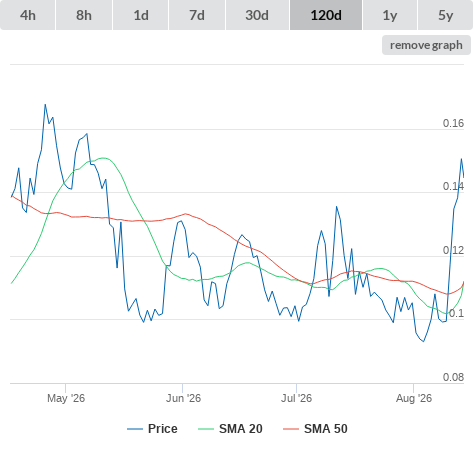Click the red SMA 50 line swatch

[x=291, y=429]
